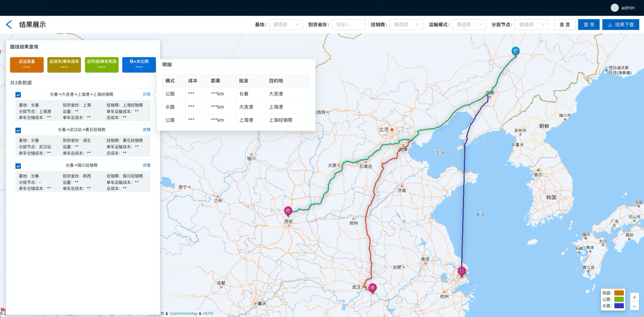Screen dimensions: 644x317
Task: Click the 郑州 city label on map
Action: tap(354, 223)
